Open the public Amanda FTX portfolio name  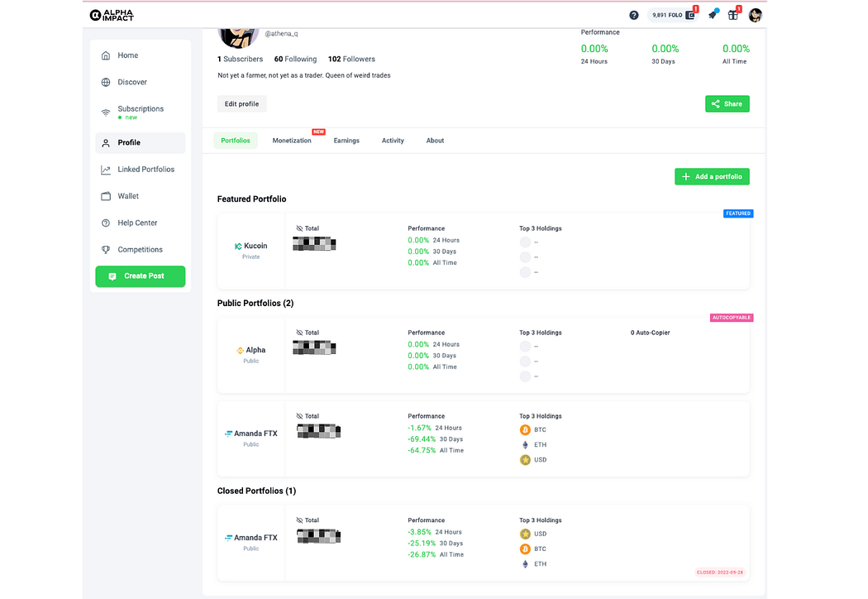pos(255,434)
